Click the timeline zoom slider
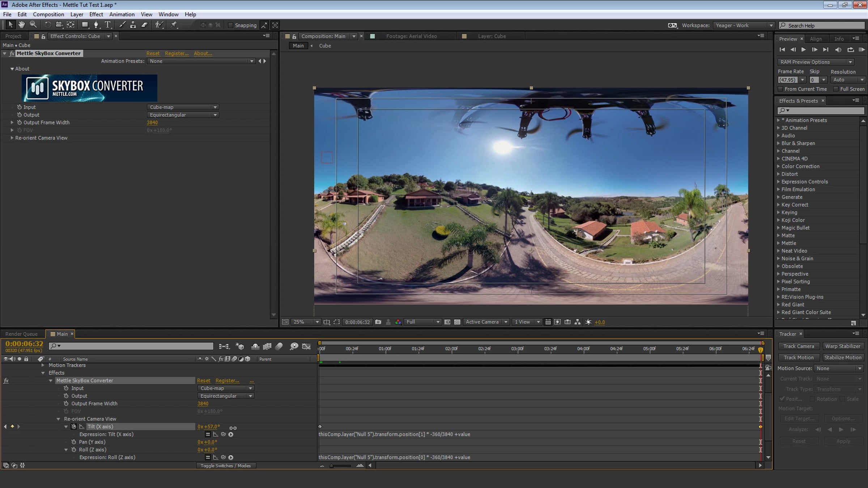 click(340, 466)
